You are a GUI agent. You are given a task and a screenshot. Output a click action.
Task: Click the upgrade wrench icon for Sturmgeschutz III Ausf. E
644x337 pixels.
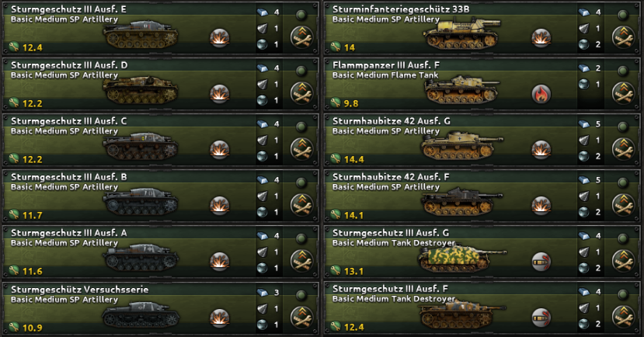pos(302,37)
